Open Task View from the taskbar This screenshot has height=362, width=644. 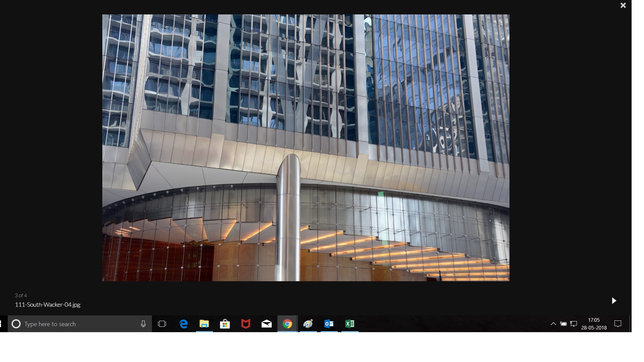pos(162,324)
